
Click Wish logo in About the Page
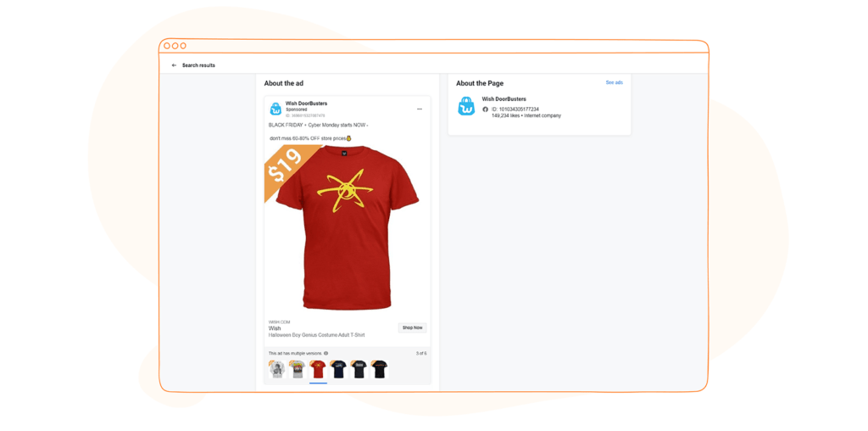467,106
